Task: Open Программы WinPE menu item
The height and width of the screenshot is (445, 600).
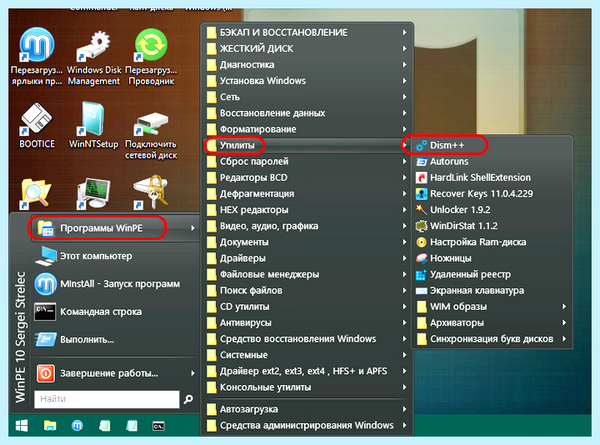Action: click(x=115, y=228)
